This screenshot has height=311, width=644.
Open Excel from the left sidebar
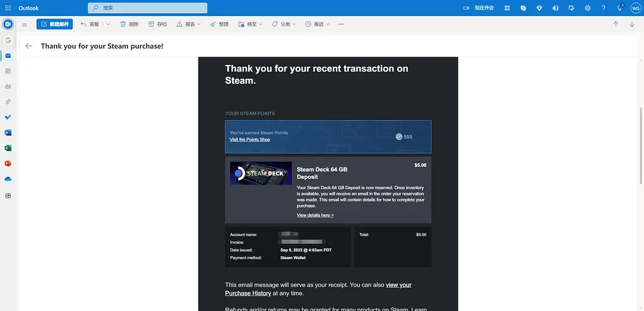(x=8, y=148)
